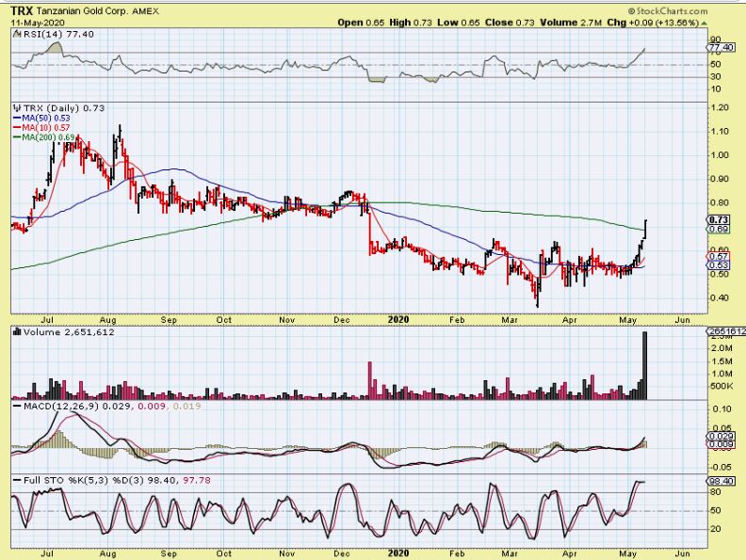The image size is (746, 560).
Task: Click the 0.009 MACD signal value in legend
Action: (x=152, y=407)
